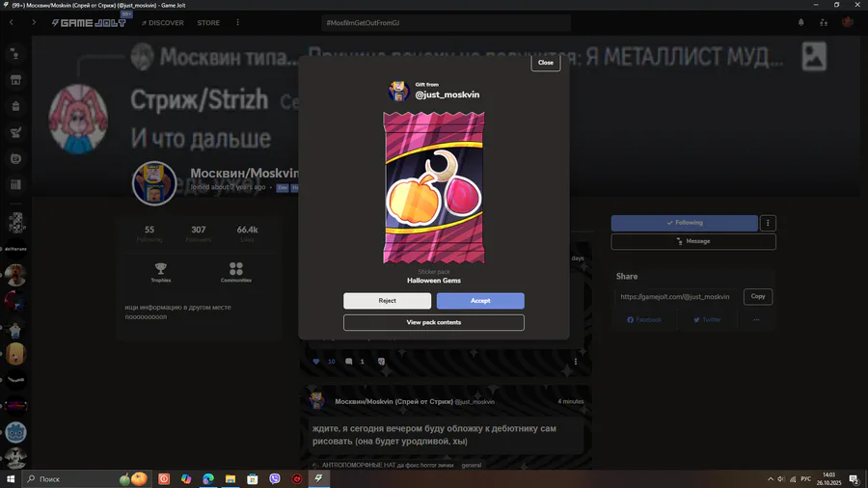Open the deltarune community in sidebar
This screenshot has width=868, height=488.
tap(15, 249)
